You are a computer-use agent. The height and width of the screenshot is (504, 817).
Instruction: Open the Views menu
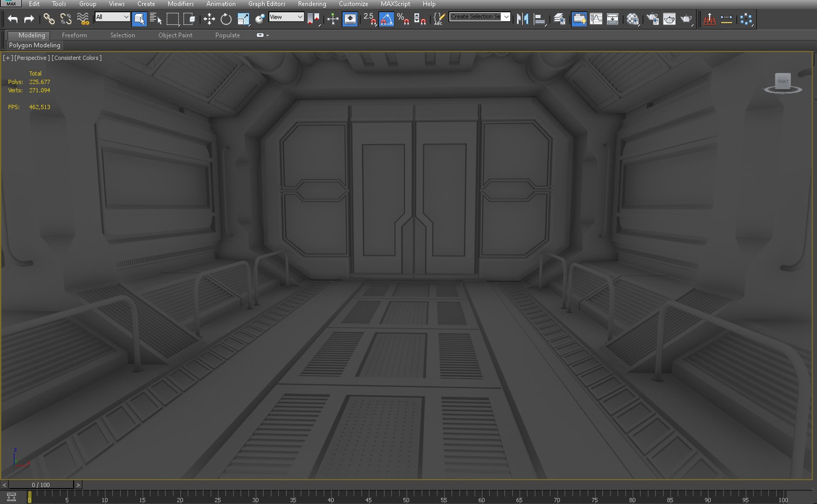click(x=117, y=4)
